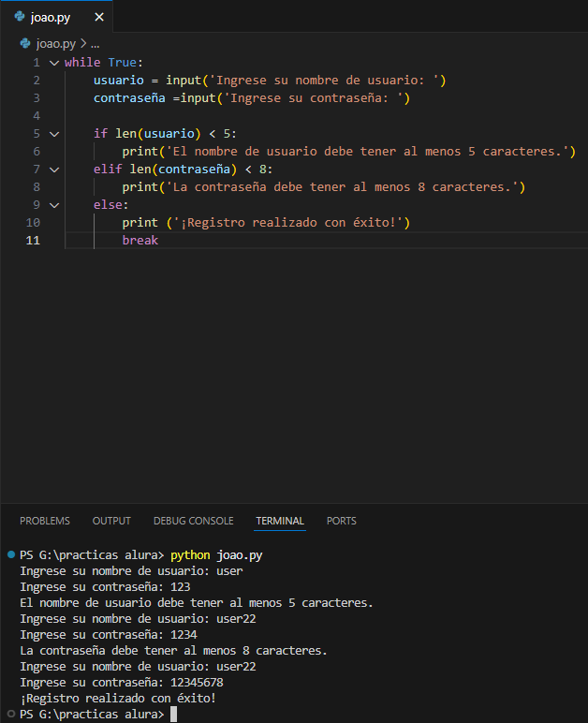Select line 11 by clicking its line number

coord(33,241)
